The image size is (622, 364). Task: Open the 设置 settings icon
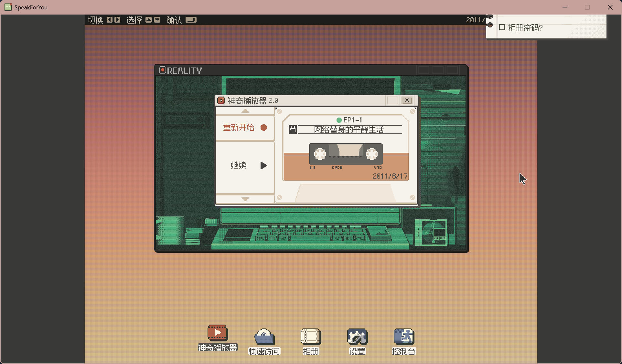click(357, 337)
